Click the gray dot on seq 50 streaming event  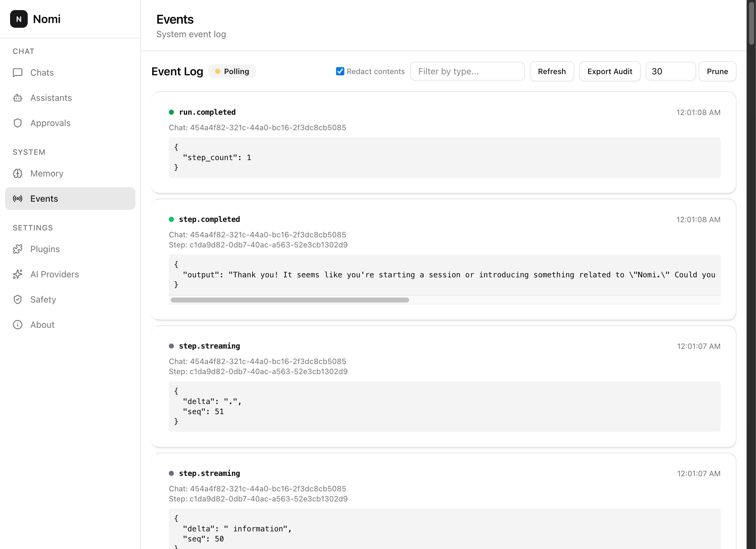pos(171,474)
